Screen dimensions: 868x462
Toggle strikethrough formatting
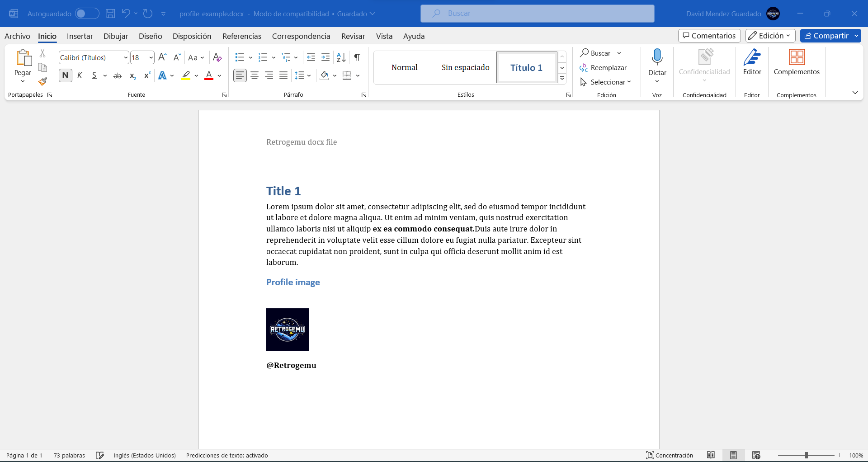118,75
